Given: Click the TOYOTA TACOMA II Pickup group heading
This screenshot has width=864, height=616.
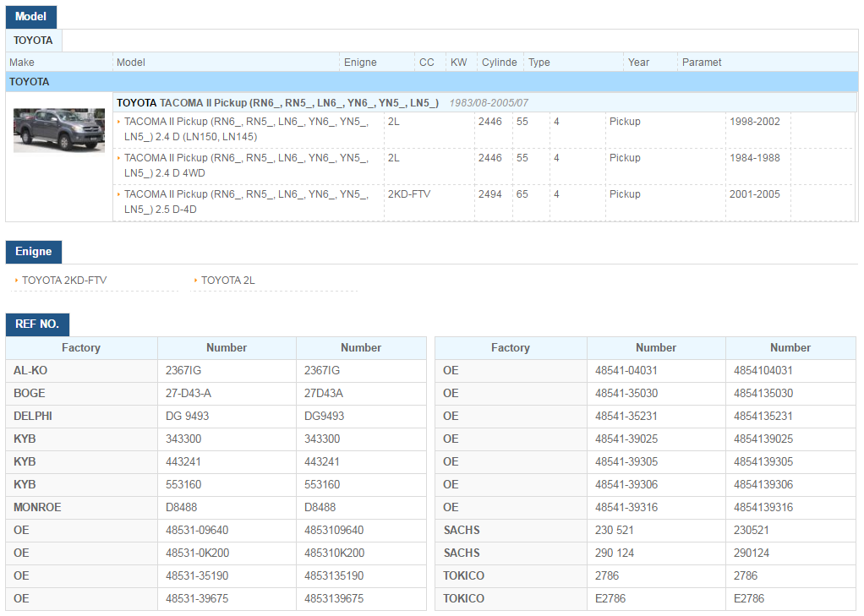Looking at the screenshot, I should [x=277, y=103].
